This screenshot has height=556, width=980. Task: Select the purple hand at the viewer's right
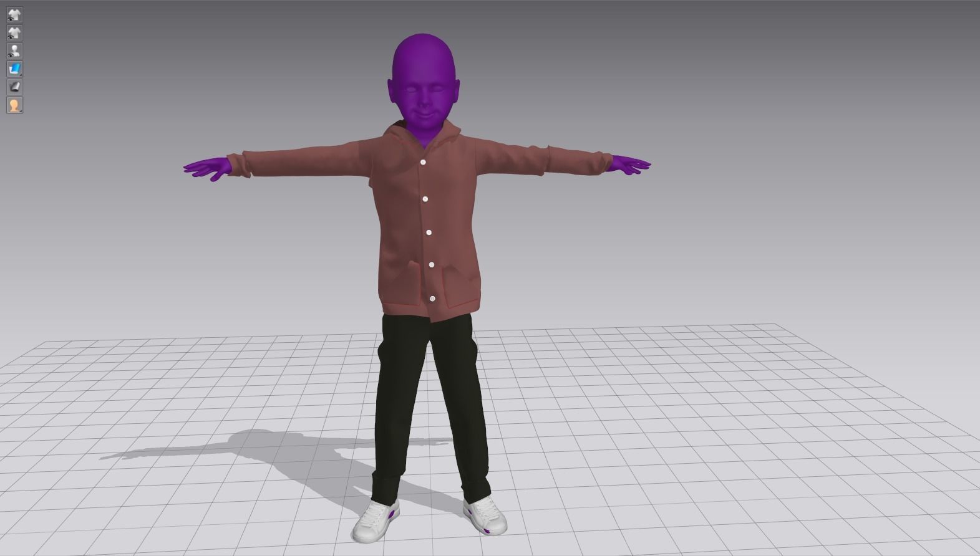pos(630,165)
